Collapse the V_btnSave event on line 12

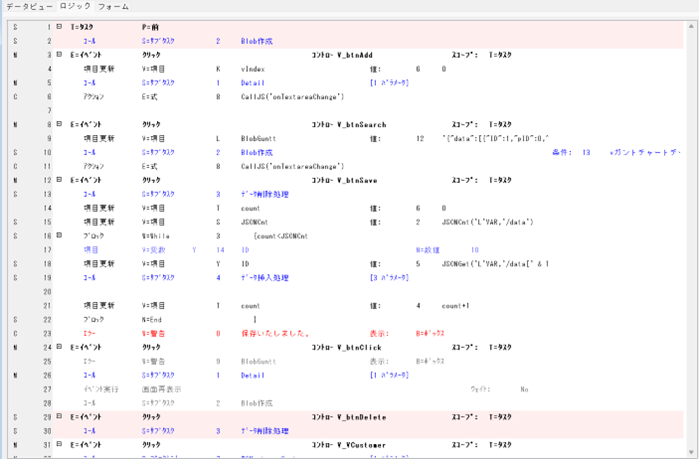[59, 180]
